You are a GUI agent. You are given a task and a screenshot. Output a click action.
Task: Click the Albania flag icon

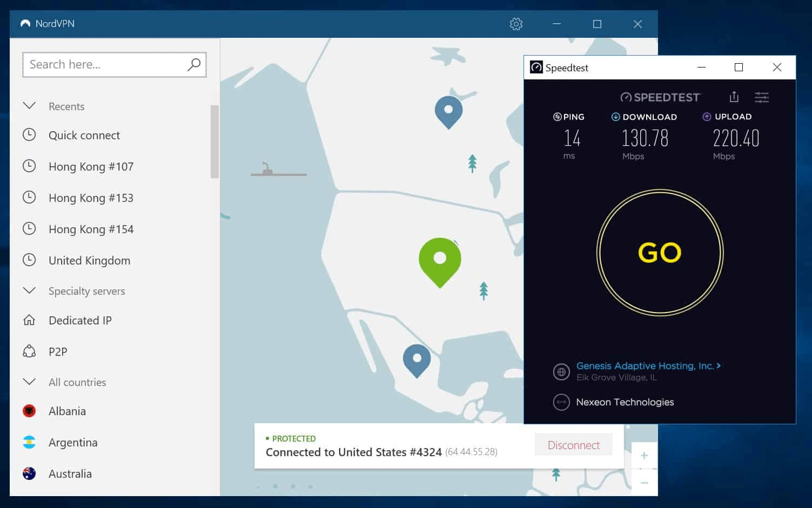[x=30, y=410]
